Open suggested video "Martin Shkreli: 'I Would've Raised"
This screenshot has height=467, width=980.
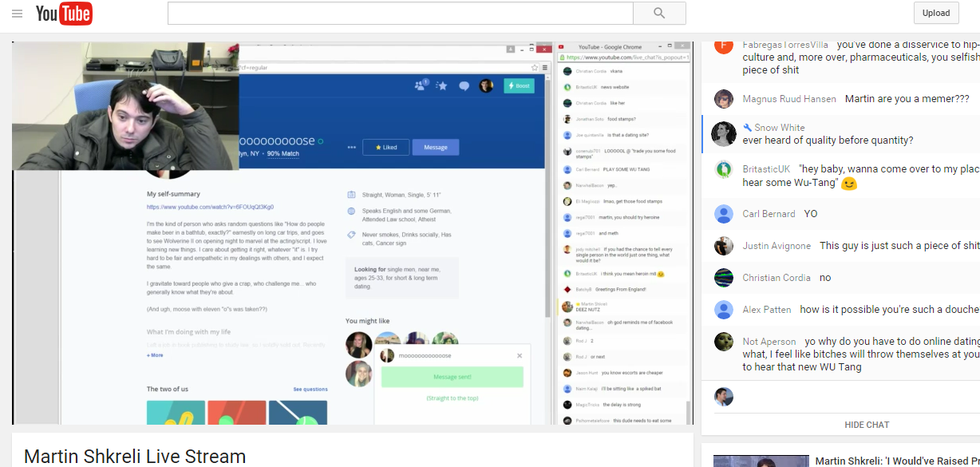click(x=897, y=461)
